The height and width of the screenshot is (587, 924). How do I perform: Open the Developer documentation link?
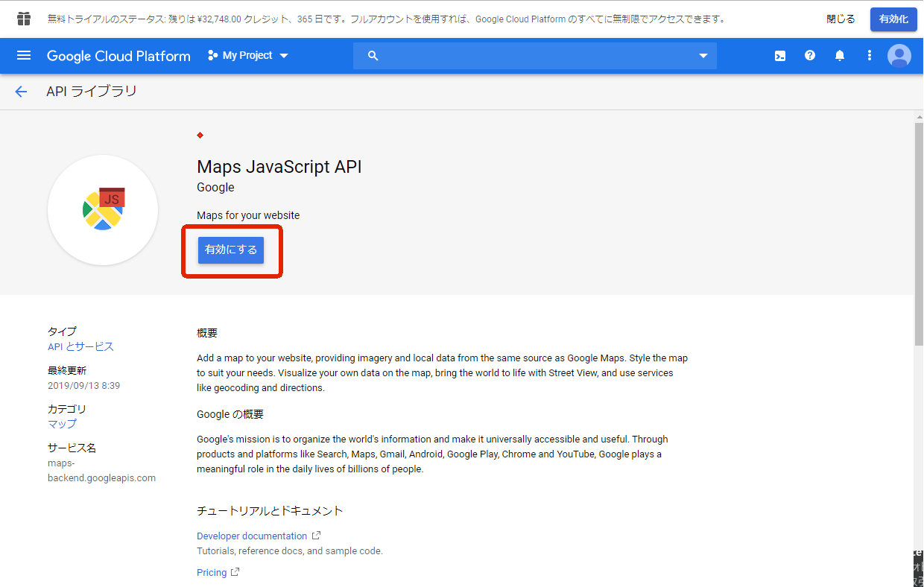coord(252,536)
